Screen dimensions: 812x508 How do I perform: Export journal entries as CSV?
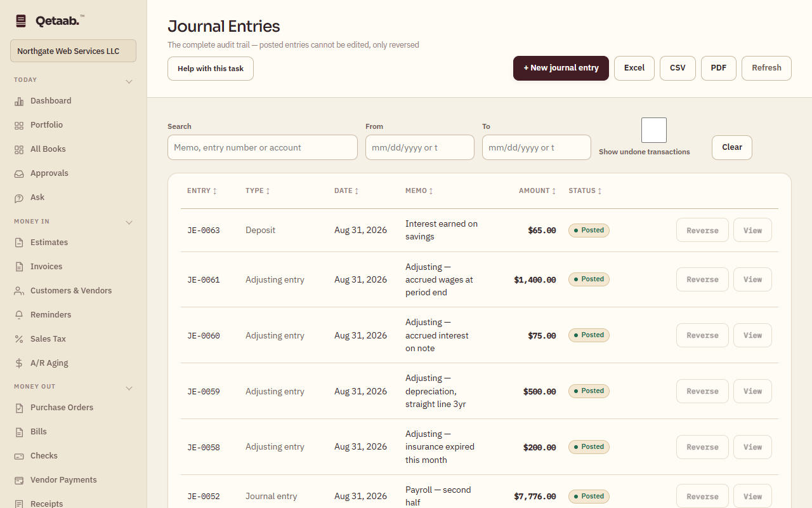(678, 68)
